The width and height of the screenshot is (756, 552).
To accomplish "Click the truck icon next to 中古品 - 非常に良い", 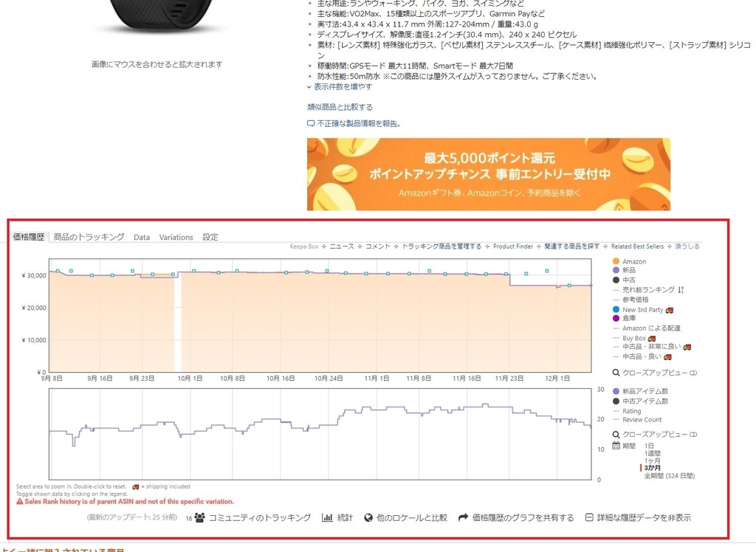I will 687,347.
